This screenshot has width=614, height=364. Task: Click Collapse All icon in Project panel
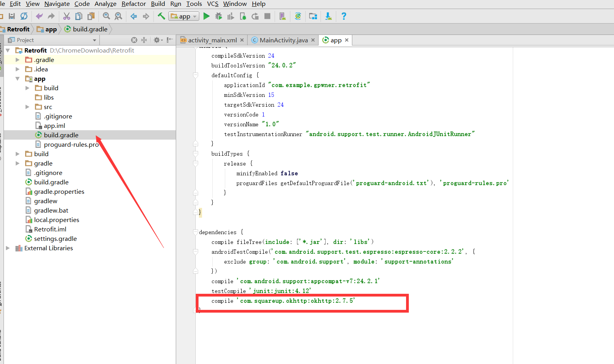pos(144,40)
